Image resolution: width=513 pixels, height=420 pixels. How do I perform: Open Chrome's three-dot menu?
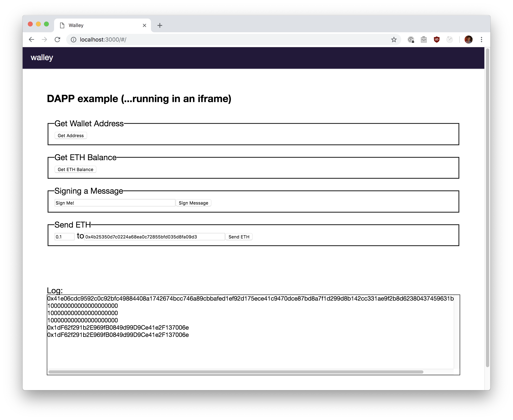click(481, 39)
